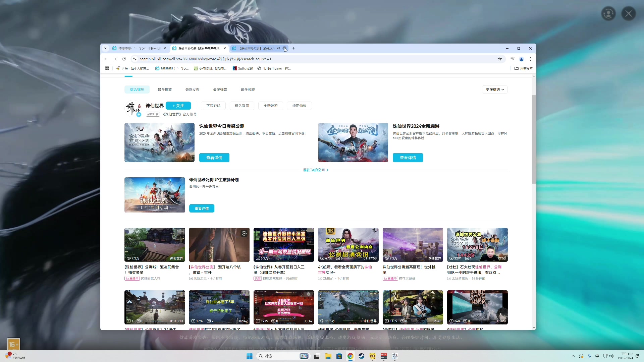Reload the page with the refresh icon

point(124,59)
